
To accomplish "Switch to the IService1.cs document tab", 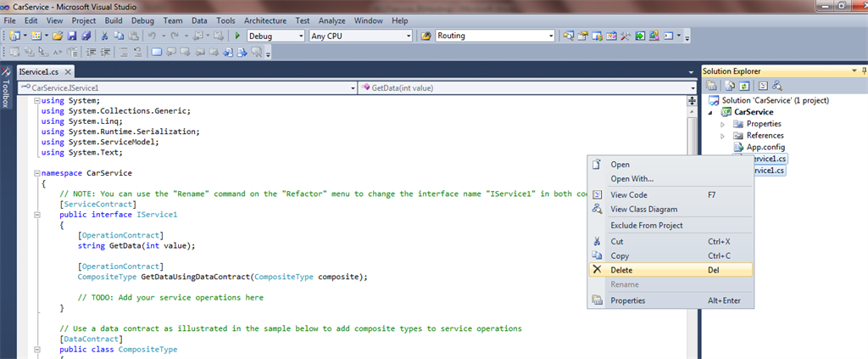I will pyautogui.click(x=37, y=72).
